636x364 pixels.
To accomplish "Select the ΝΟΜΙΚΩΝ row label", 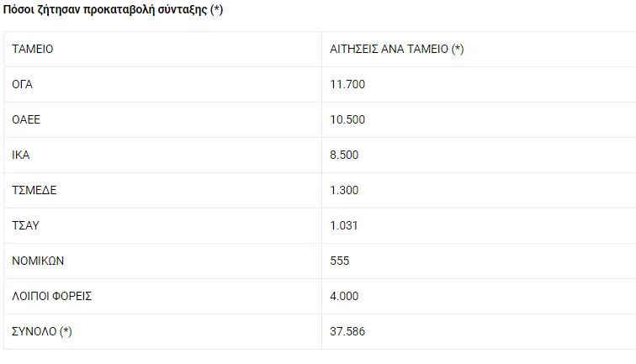I will pyautogui.click(x=38, y=261).
